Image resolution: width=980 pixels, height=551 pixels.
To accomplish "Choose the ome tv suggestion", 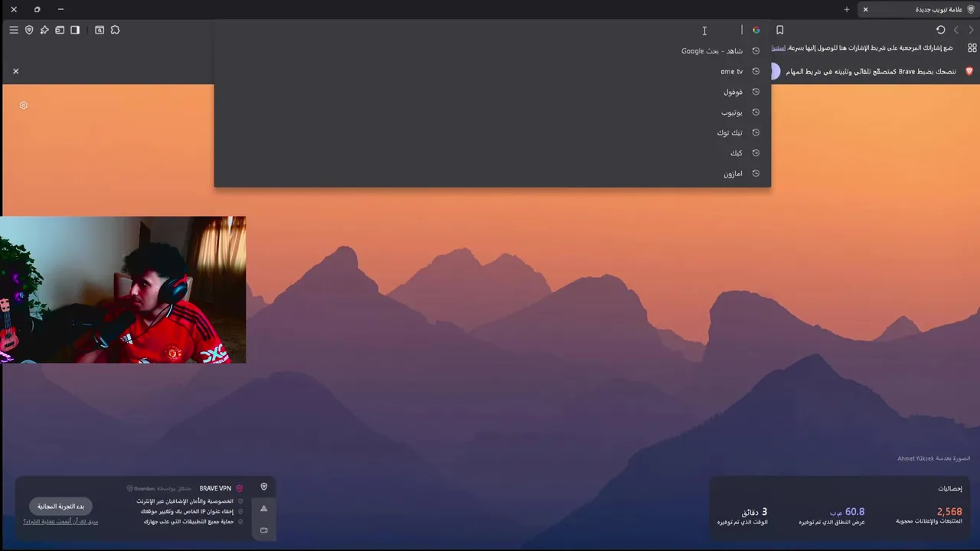I will pos(492,71).
